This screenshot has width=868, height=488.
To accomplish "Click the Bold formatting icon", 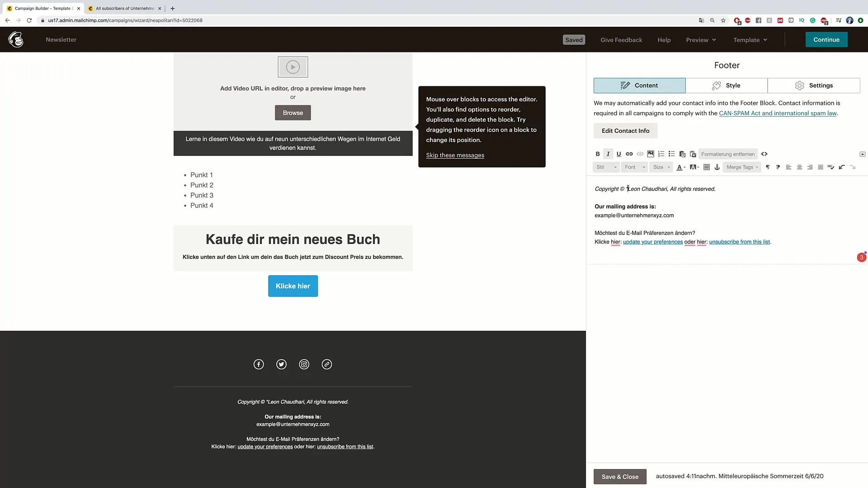I will pos(598,155).
